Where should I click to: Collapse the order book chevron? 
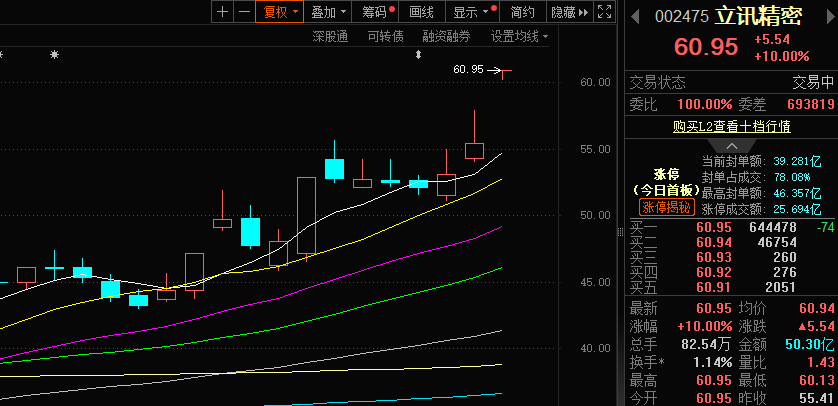click(731, 146)
